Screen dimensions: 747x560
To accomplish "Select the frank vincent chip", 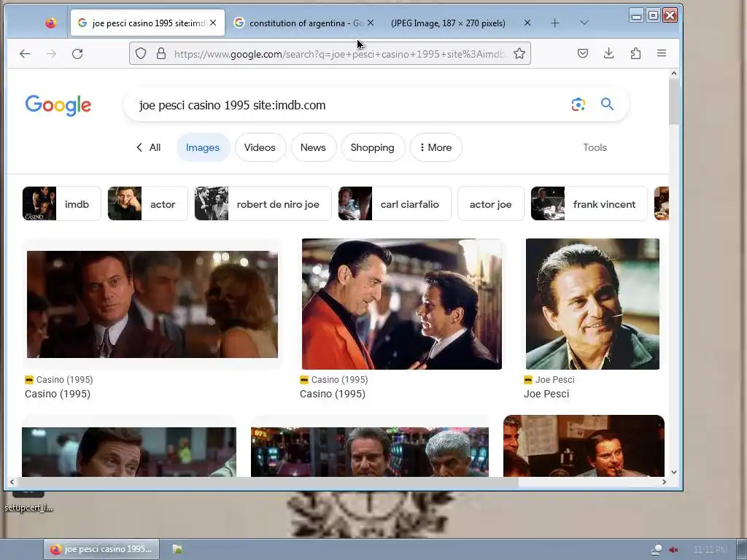I will tap(589, 204).
